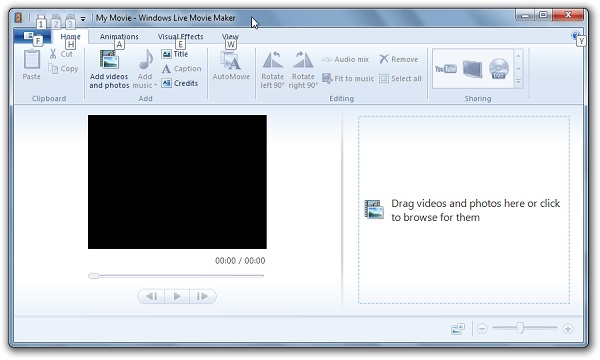Click the zoom time scale slider handle
600x360 pixels.
[520, 328]
